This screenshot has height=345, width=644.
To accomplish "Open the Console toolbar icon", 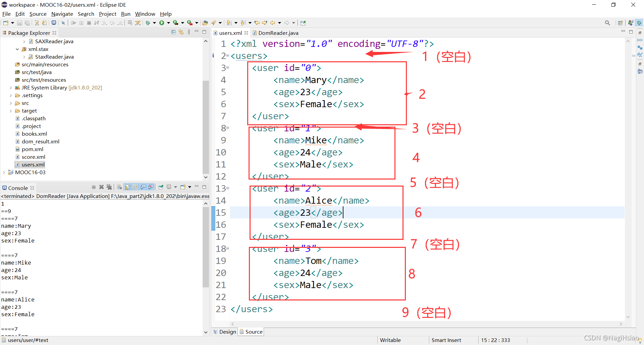I will pyautogui.click(x=54, y=23).
